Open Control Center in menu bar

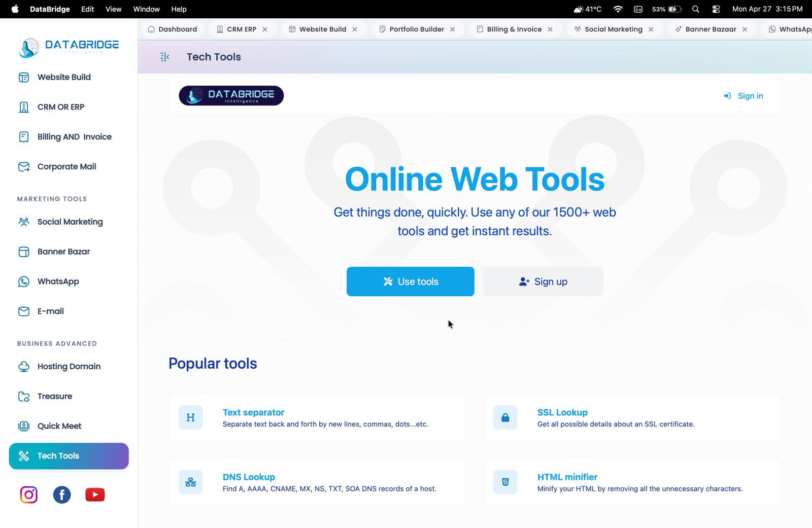click(x=716, y=9)
